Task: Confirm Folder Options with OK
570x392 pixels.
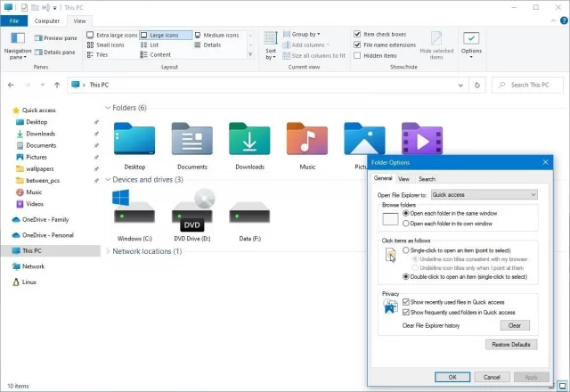Action: [452, 377]
